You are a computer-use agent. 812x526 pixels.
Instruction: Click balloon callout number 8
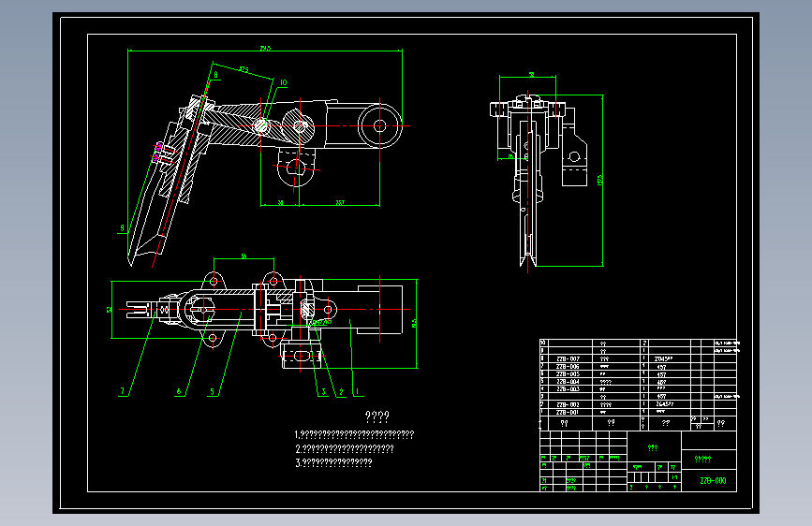(216, 75)
